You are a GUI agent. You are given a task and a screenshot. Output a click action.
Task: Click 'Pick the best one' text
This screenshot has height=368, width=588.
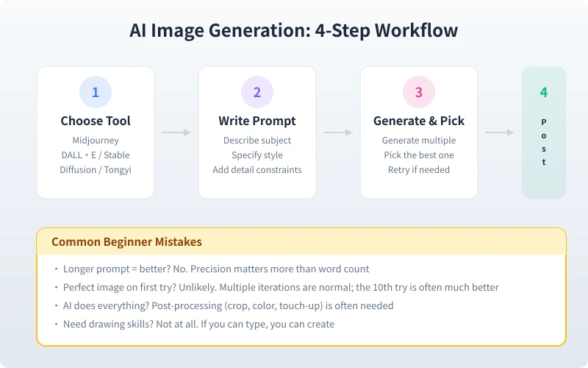pyautogui.click(x=418, y=155)
